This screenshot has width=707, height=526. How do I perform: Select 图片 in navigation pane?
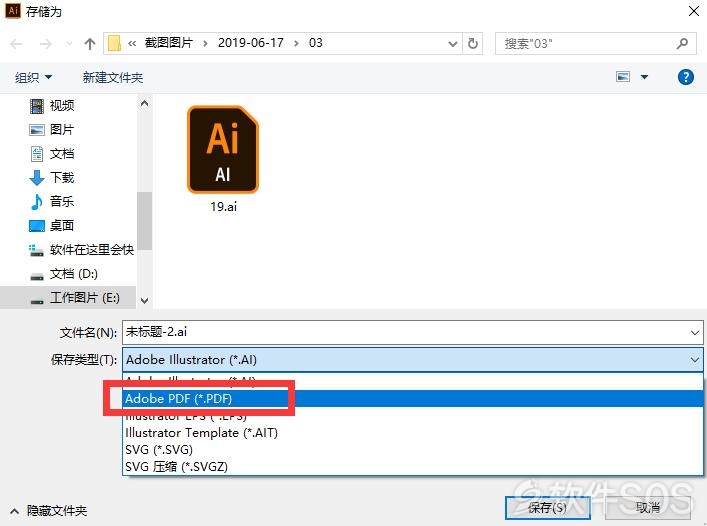[62, 130]
